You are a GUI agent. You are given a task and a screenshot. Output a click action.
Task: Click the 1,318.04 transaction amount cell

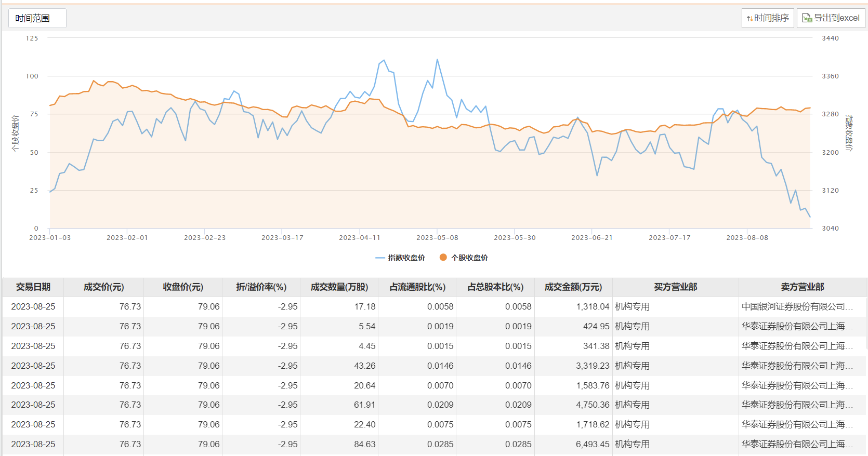coord(592,307)
